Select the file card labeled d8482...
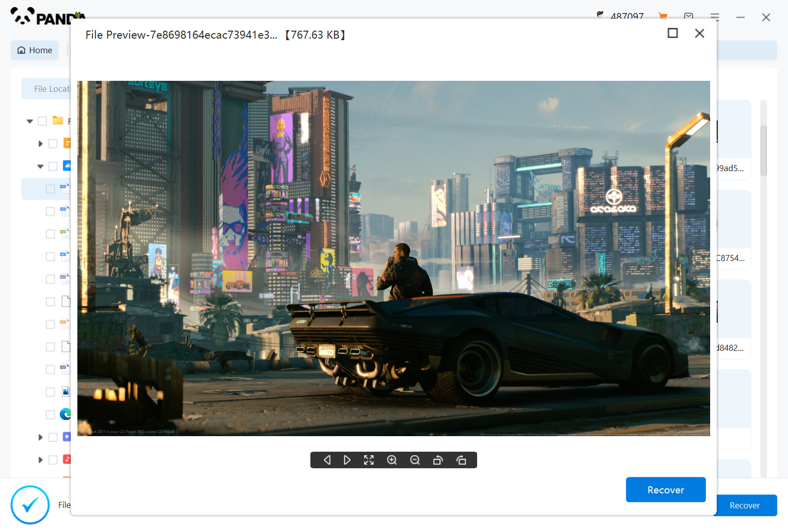Image resolution: width=788 pixels, height=532 pixels. pos(733,319)
